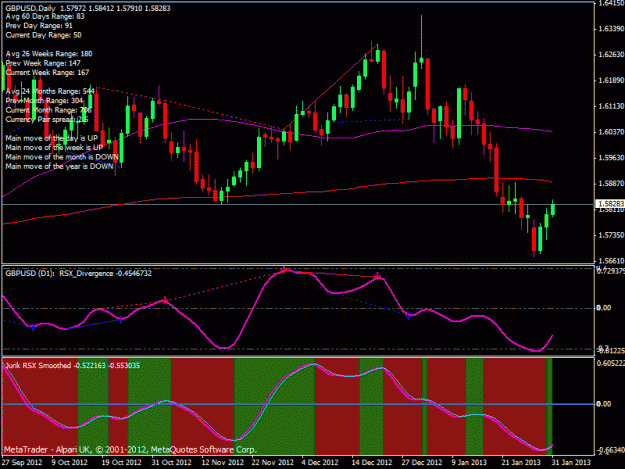
Task: Click the 1.63390 price axis label
Action: (611, 29)
